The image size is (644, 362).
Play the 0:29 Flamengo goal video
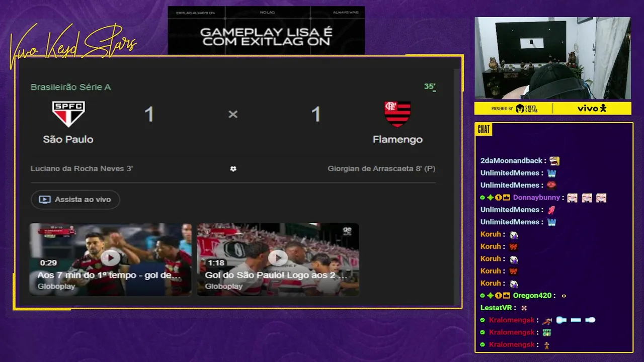point(110,258)
